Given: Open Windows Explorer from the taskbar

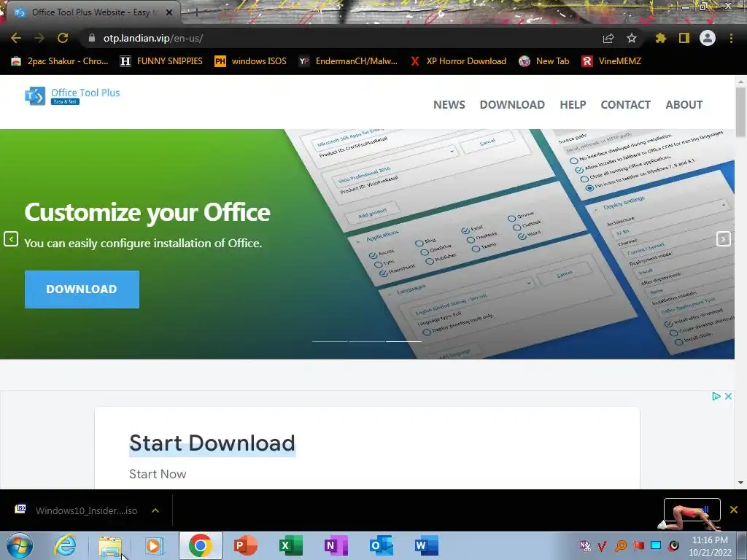Looking at the screenshot, I should [x=110, y=545].
